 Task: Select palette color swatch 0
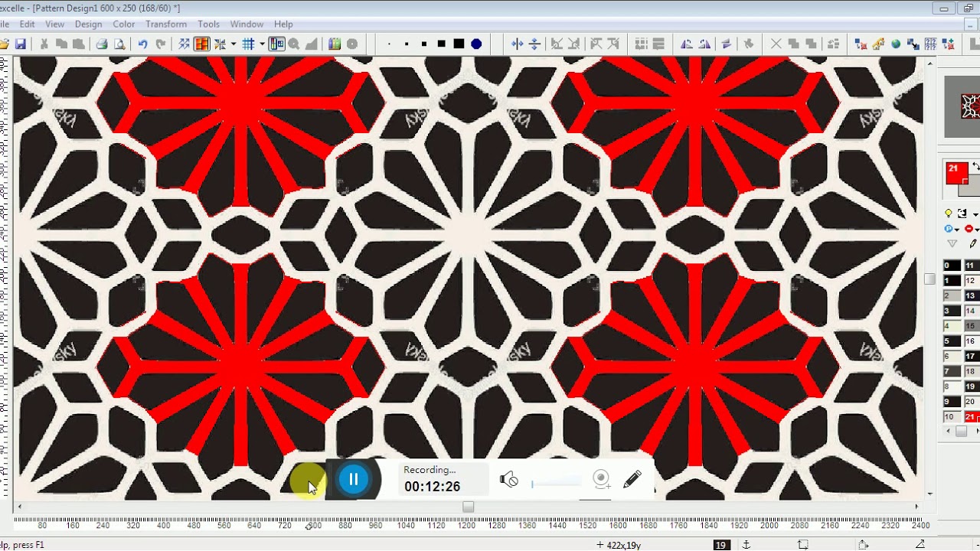click(952, 266)
